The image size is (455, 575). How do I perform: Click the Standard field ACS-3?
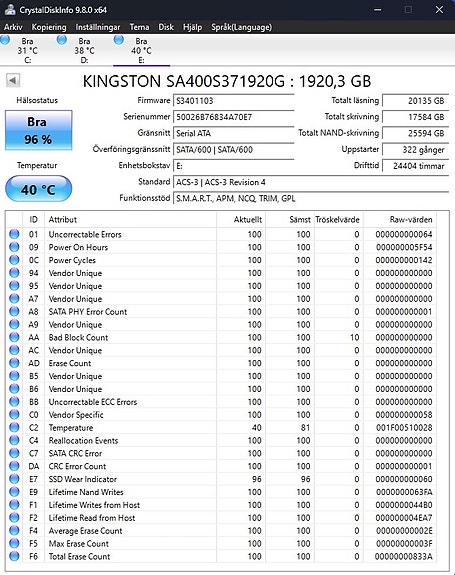(x=311, y=182)
